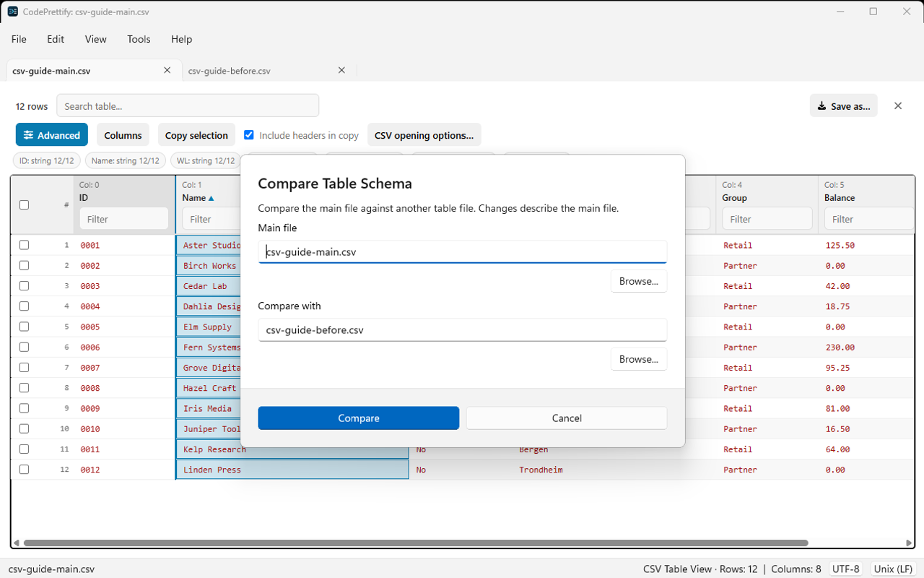The image size is (924, 578).
Task: Click the Balance value 95.25
Action: coord(837,368)
